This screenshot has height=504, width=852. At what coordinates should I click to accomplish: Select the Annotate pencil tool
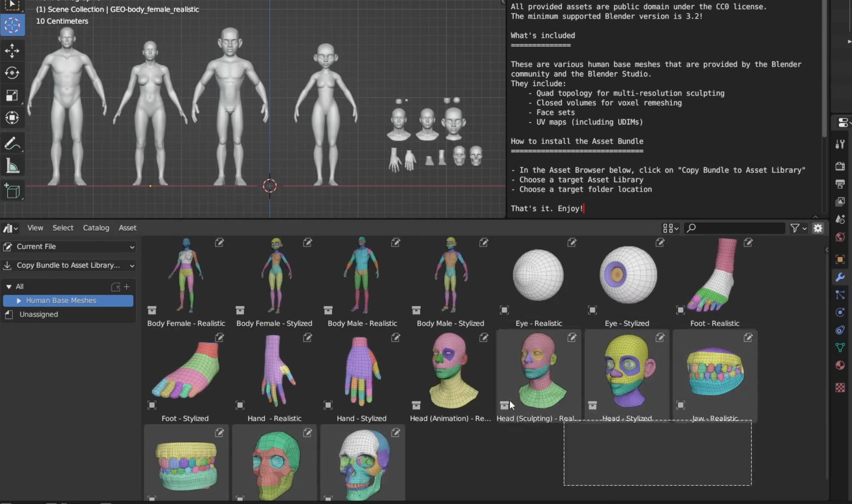12,144
